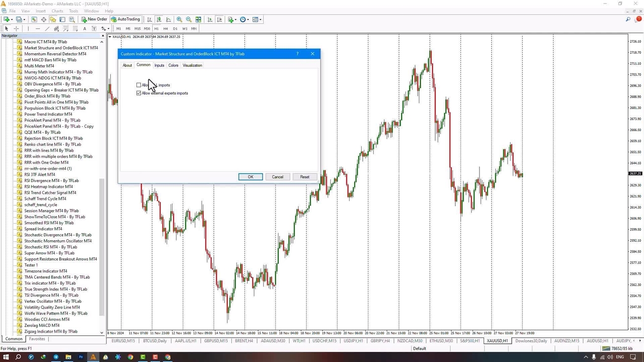Screen dimensions: 644x362
Task: Uncheck Allow external experts imports
Action: pos(139,93)
